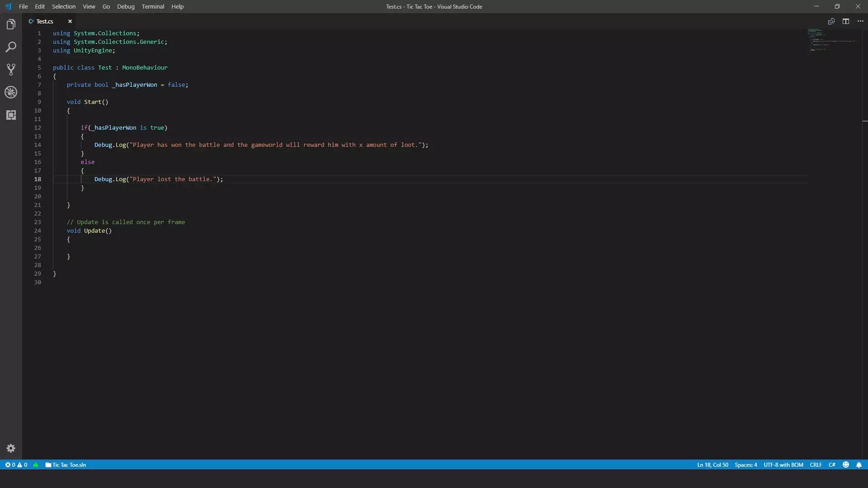
Task: Open the View menu
Action: tap(89, 6)
